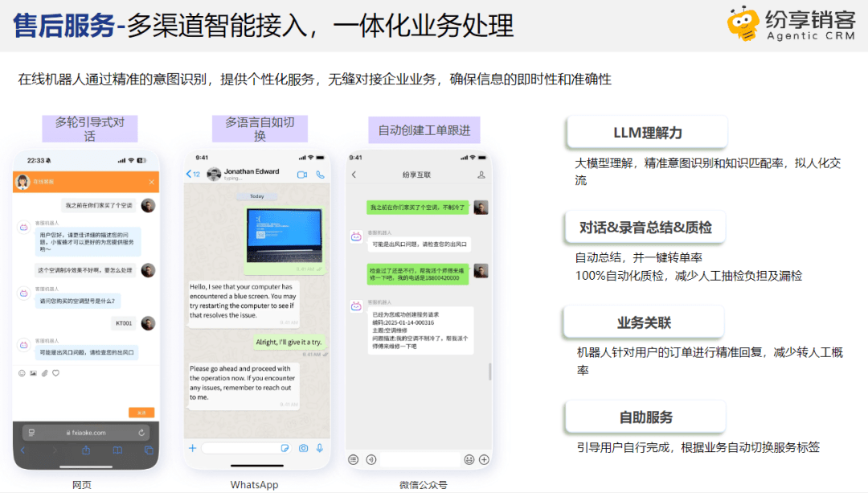Click the orange send button in the web chat
868x493 pixels.
(141, 412)
